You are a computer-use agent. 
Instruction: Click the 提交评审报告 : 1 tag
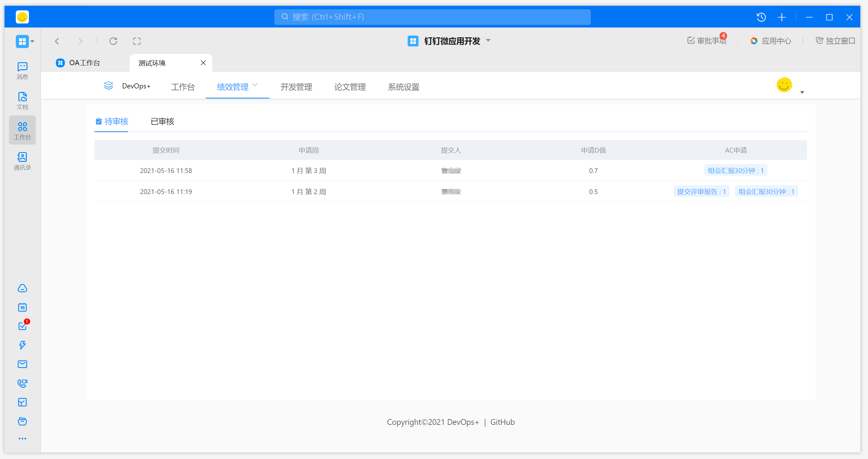pos(701,192)
